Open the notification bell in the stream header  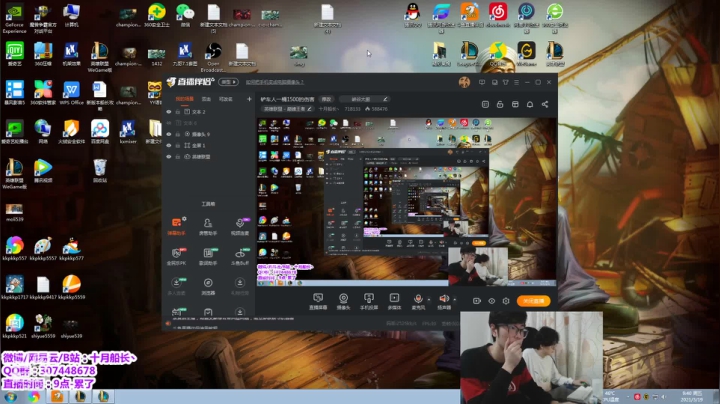[x=530, y=104]
